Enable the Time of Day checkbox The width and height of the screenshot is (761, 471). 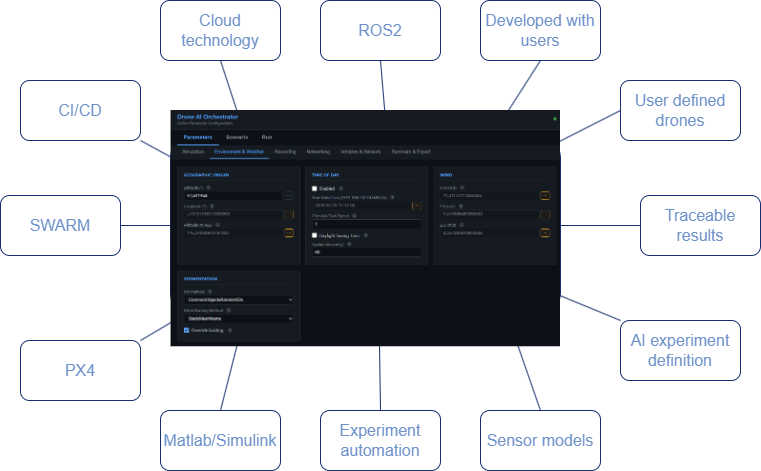click(314, 188)
